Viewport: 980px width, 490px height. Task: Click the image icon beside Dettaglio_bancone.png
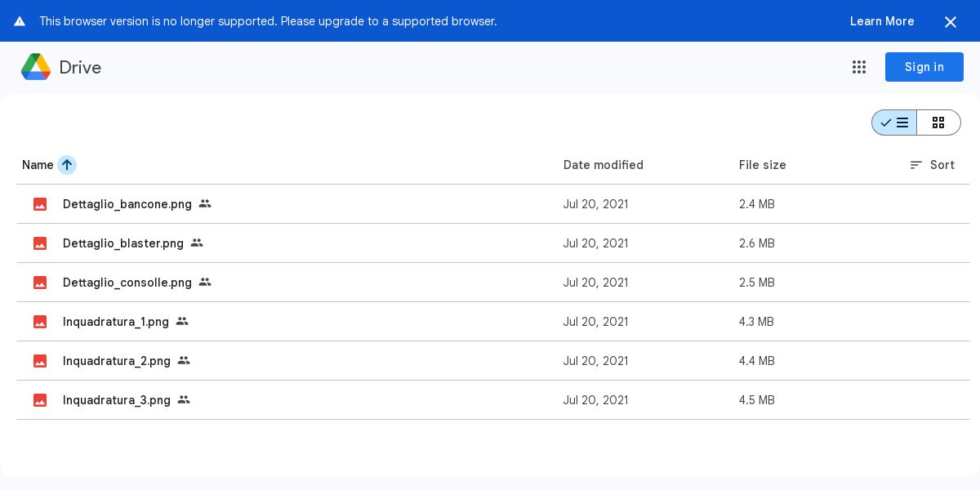[x=40, y=204]
